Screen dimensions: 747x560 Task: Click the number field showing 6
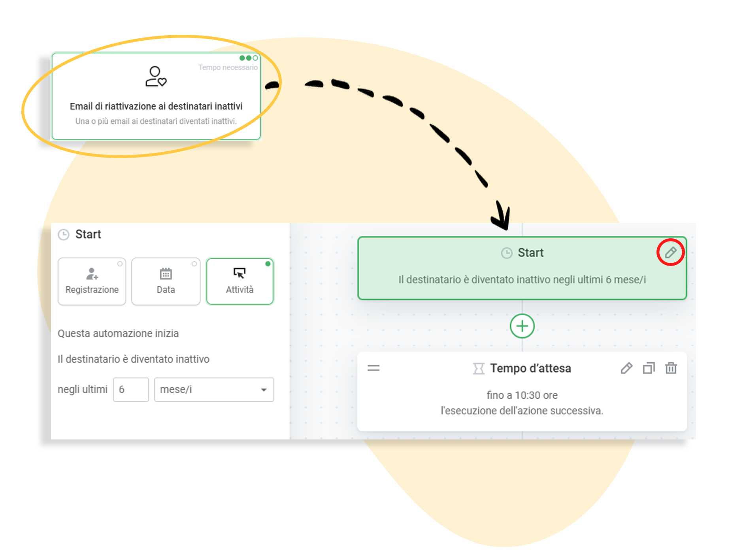(130, 390)
